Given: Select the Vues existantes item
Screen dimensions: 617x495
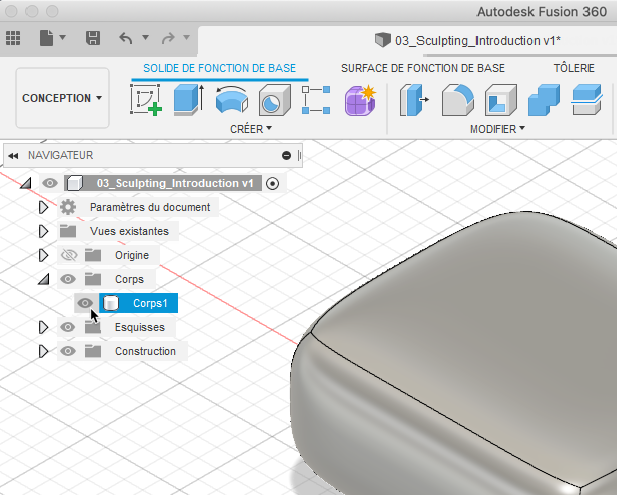Looking at the screenshot, I should click(x=129, y=231).
